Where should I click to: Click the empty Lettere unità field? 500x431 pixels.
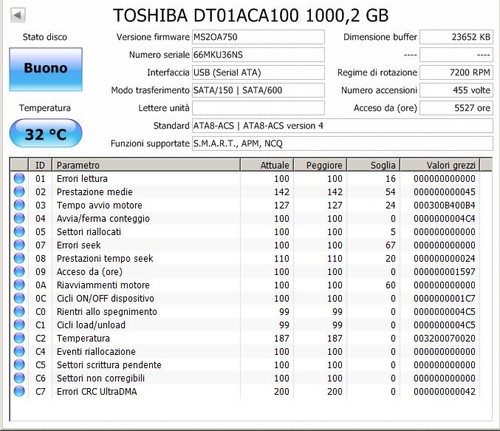(258, 108)
